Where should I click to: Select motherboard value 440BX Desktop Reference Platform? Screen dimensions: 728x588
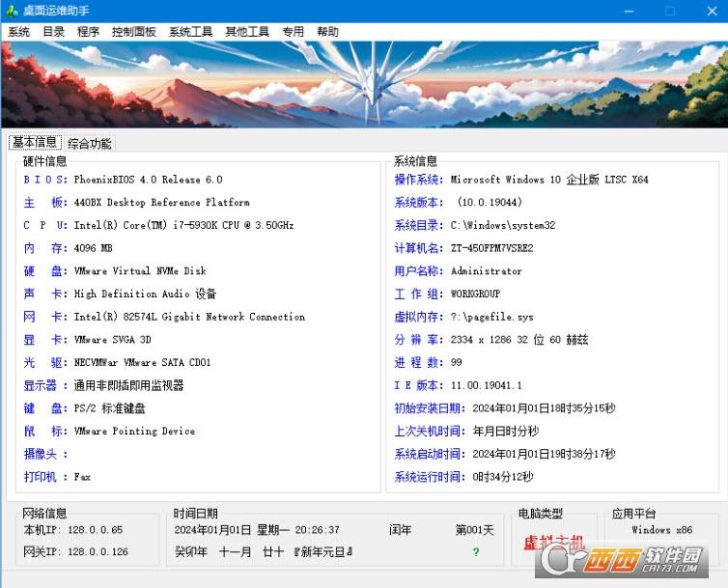coord(161,202)
